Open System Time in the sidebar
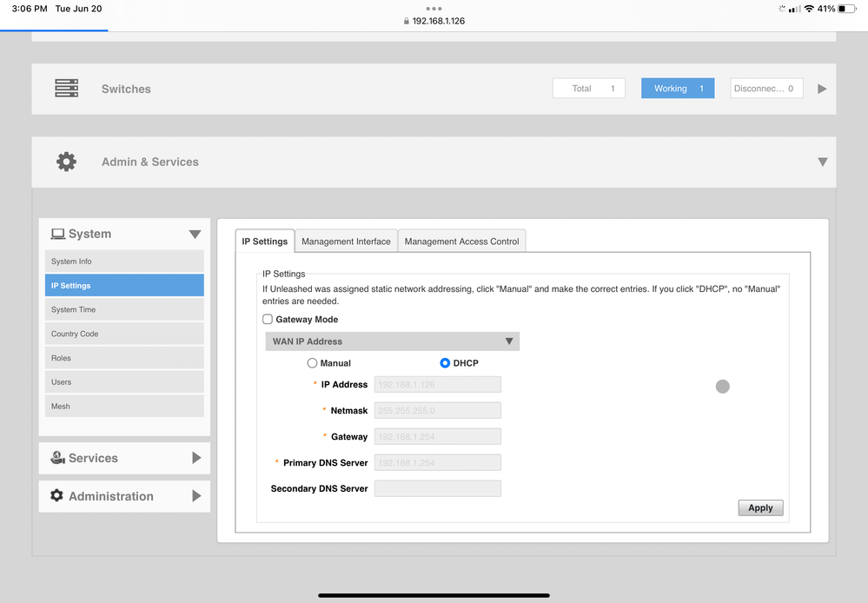Image resolution: width=868 pixels, height=603 pixels. point(124,309)
